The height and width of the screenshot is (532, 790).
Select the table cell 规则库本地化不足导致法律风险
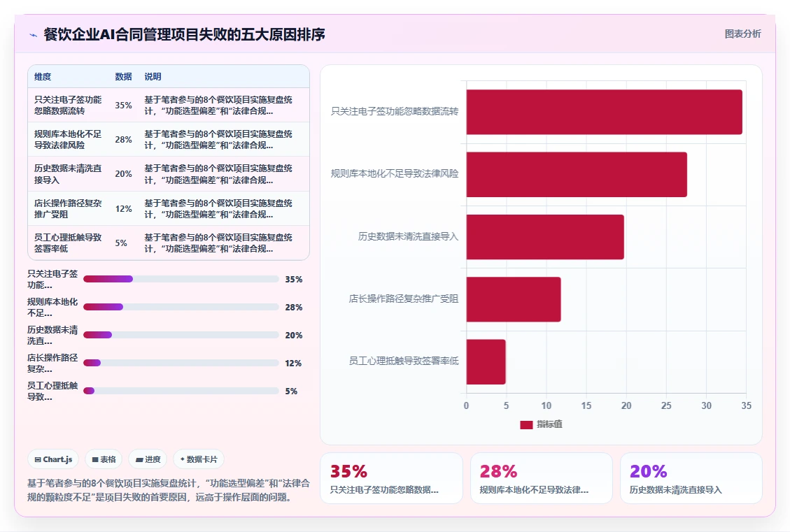pyautogui.click(x=68, y=139)
